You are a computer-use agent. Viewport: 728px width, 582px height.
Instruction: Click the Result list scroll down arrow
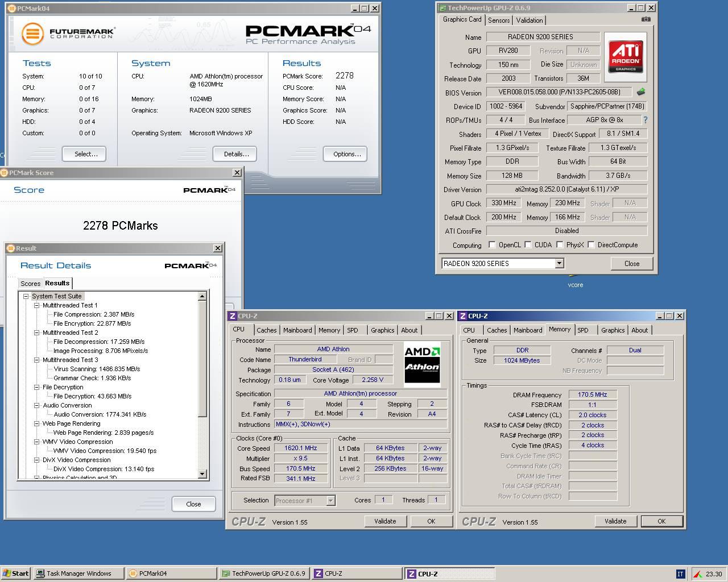click(x=202, y=474)
